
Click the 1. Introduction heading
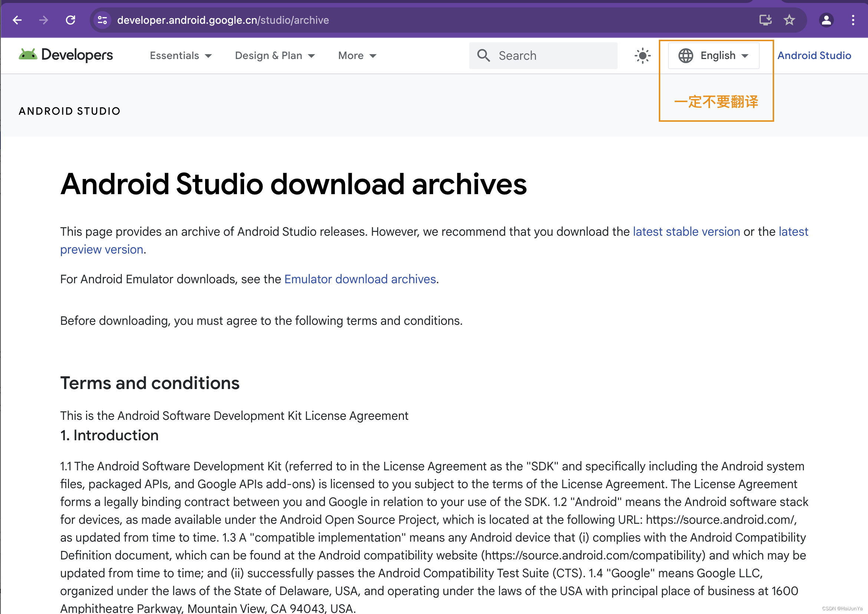[x=109, y=435]
